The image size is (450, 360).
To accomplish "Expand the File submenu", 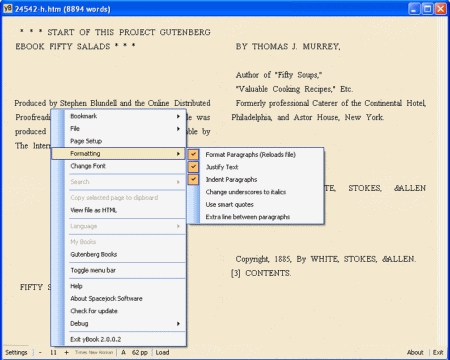I will [118, 129].
